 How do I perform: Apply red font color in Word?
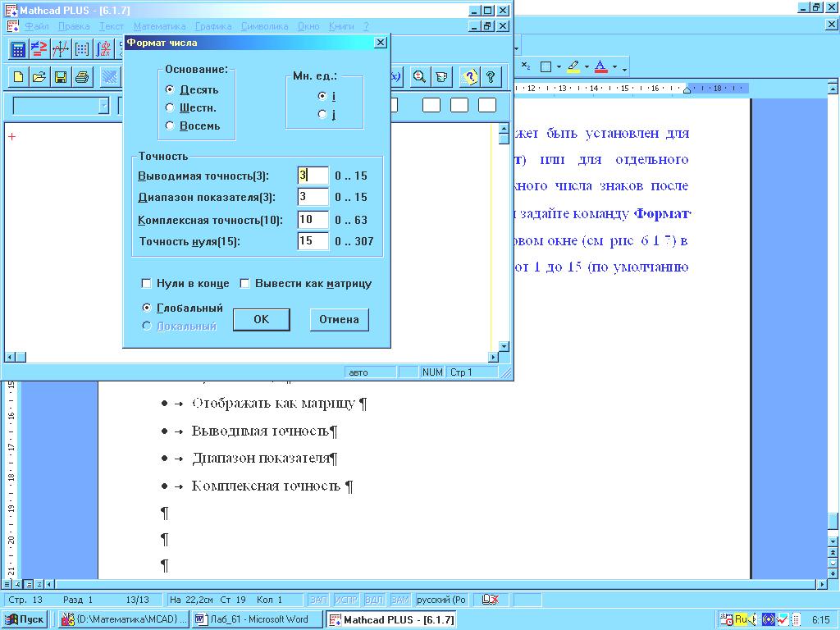tap(601, 66)
